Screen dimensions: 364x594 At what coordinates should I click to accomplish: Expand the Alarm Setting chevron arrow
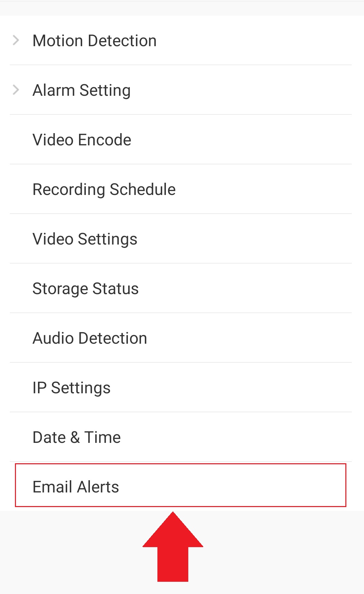tap(16, 90)
